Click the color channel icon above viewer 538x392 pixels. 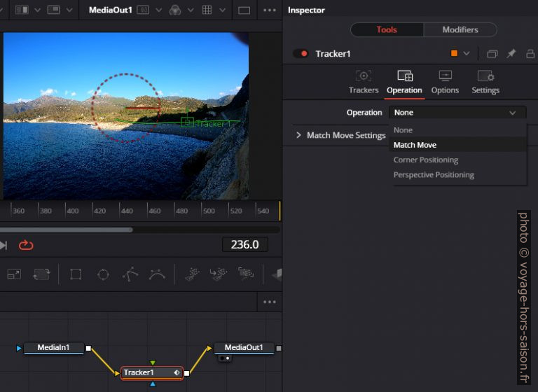tap(175, 10)
